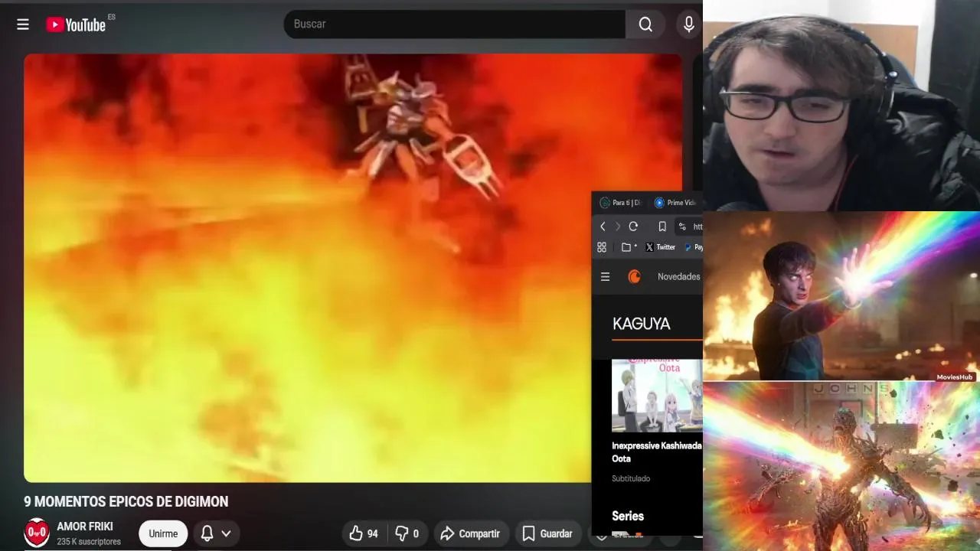Switch to the Prime Video browser tab

pos(676,203)
